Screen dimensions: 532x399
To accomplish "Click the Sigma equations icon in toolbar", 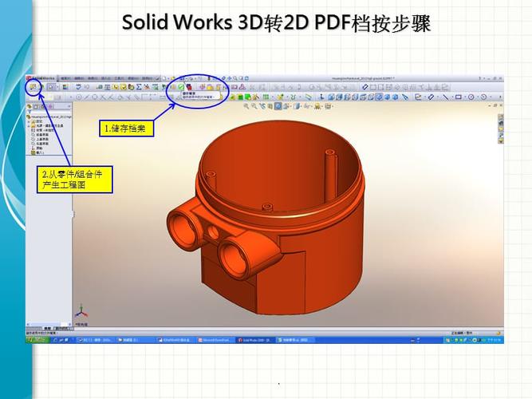I will [x=139, y=87].
